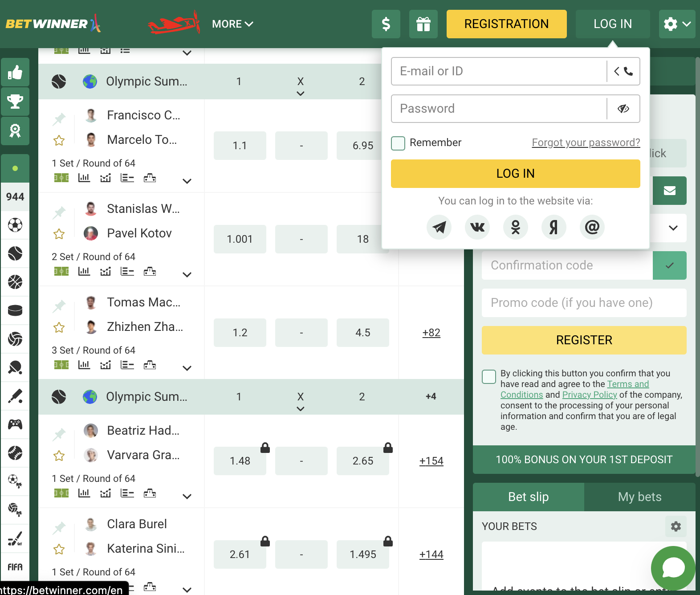Select football in the sports sidebar
The height and width of the screenshot is (595, 700).
point(15,225)
